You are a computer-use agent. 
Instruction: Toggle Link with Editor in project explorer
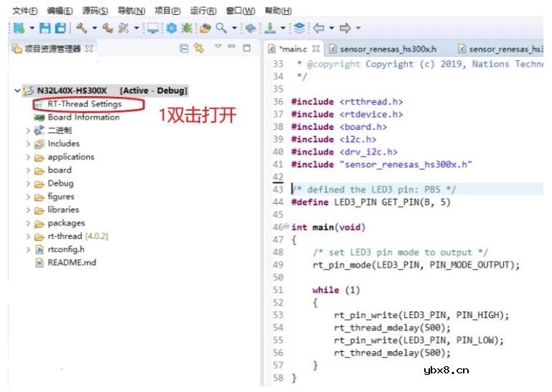(199, 48)
